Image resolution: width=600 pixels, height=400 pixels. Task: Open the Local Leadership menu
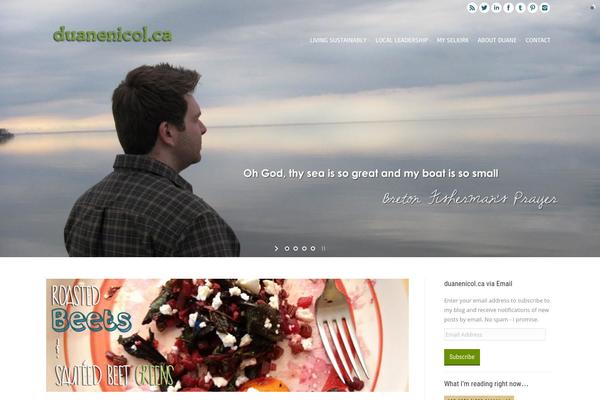click(401, 40)
